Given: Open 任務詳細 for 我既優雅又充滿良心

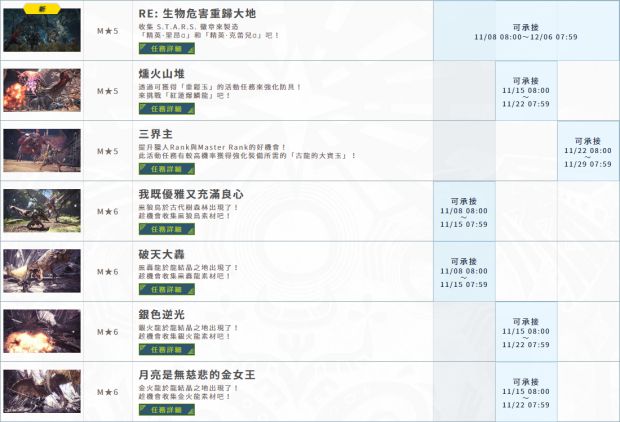Looking at the screenshot, I should (x=166, y=229).
